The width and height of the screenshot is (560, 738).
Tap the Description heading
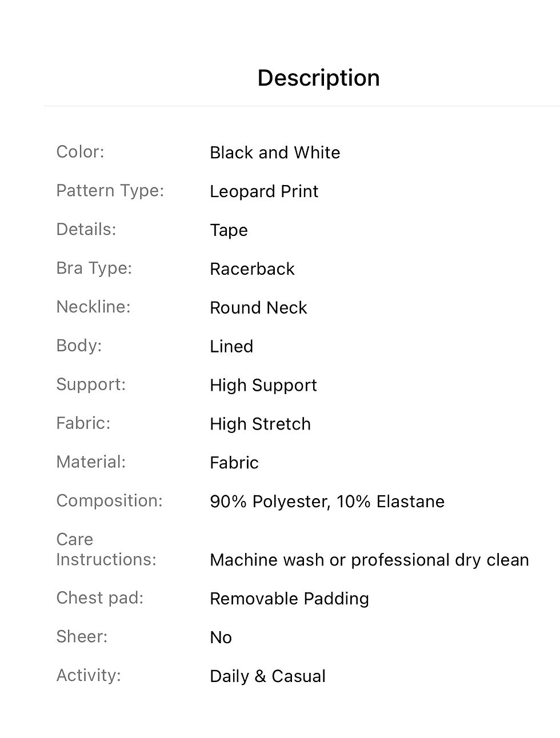(318, 78)
